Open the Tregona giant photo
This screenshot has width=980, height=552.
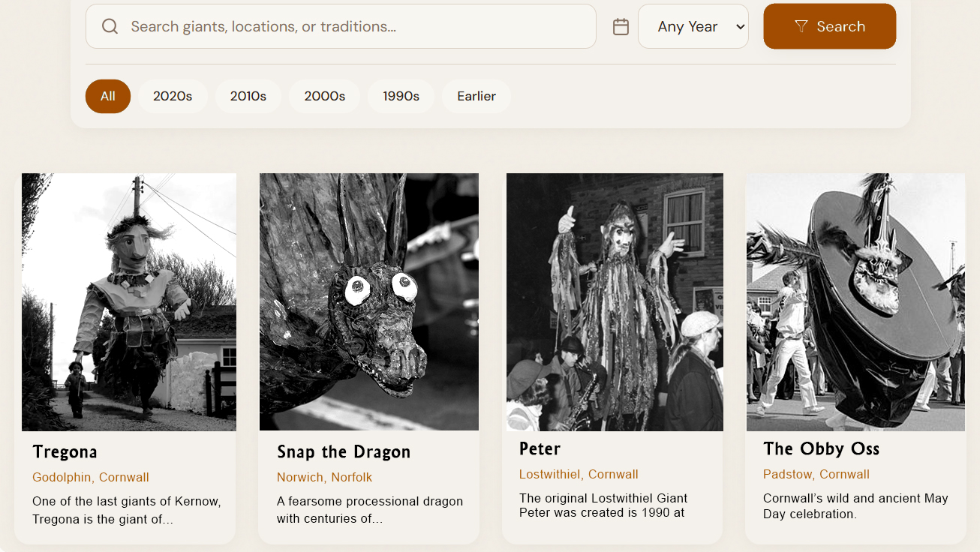[x=129, y=301]
